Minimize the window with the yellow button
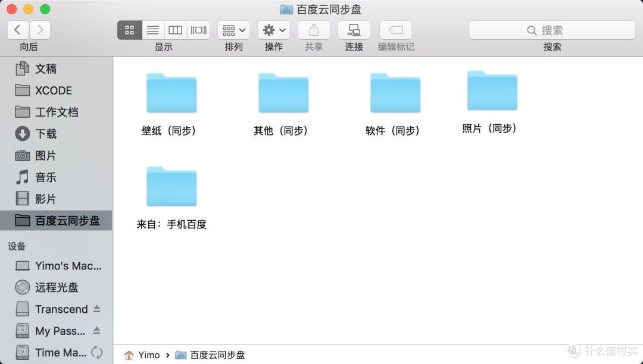 [x=29, y=9]
